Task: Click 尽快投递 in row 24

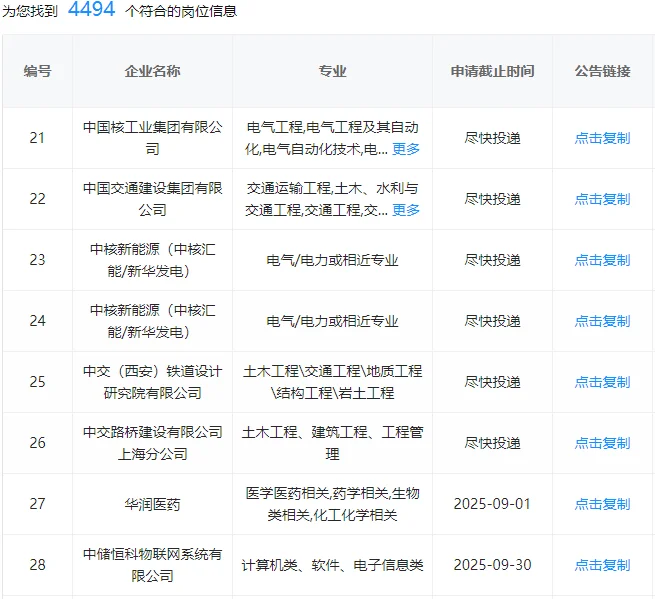Action: coord(493,321)
